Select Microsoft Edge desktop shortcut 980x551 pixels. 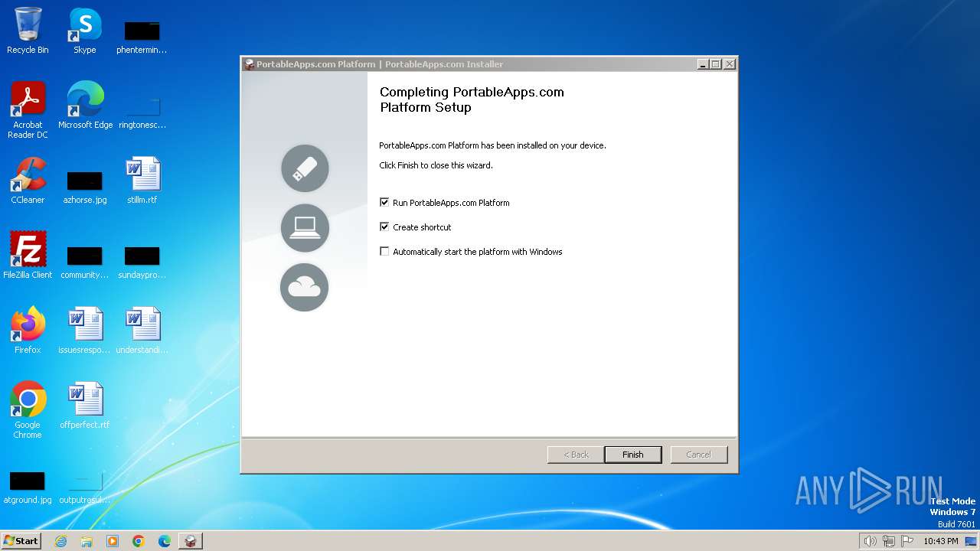click(85, 106)
